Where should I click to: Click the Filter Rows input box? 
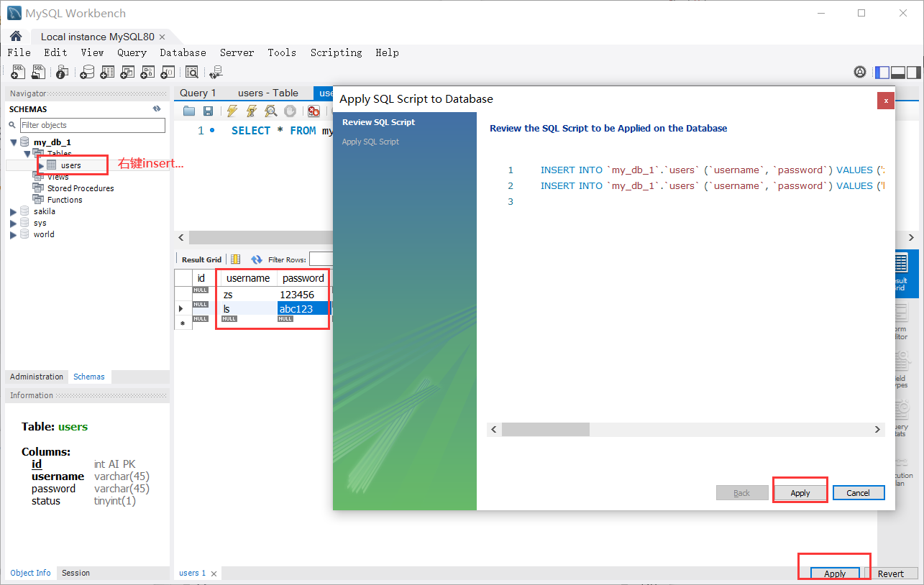click(321, 259)
